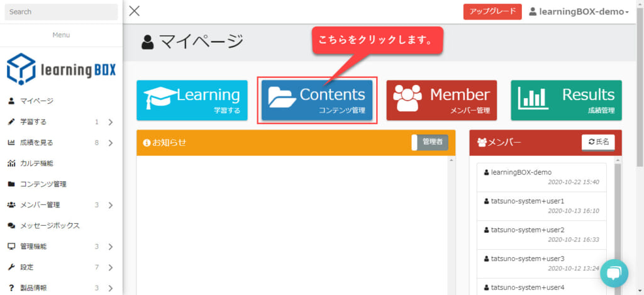Expand the 成績を見る sidebar chevron
The height and width of the screenshot is (295, 644).
click(x=111, y=143)
